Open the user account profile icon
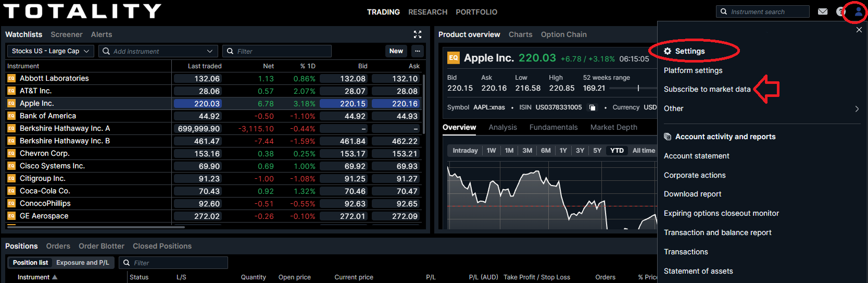 click(x=858, y=11)
